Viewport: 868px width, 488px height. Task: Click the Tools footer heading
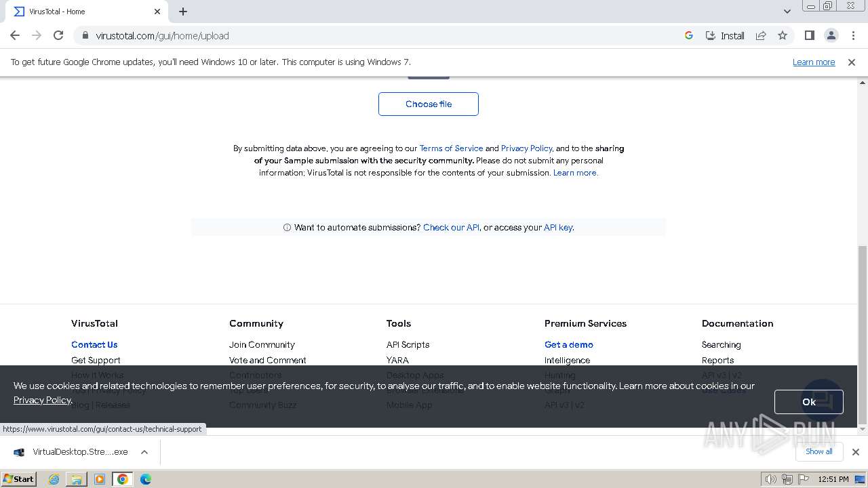pyautogui.click(x=399, y=323)
